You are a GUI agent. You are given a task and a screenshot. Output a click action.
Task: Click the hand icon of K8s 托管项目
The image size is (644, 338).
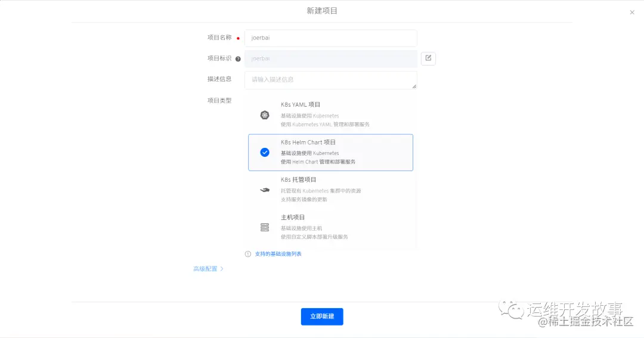coord(265,190)
